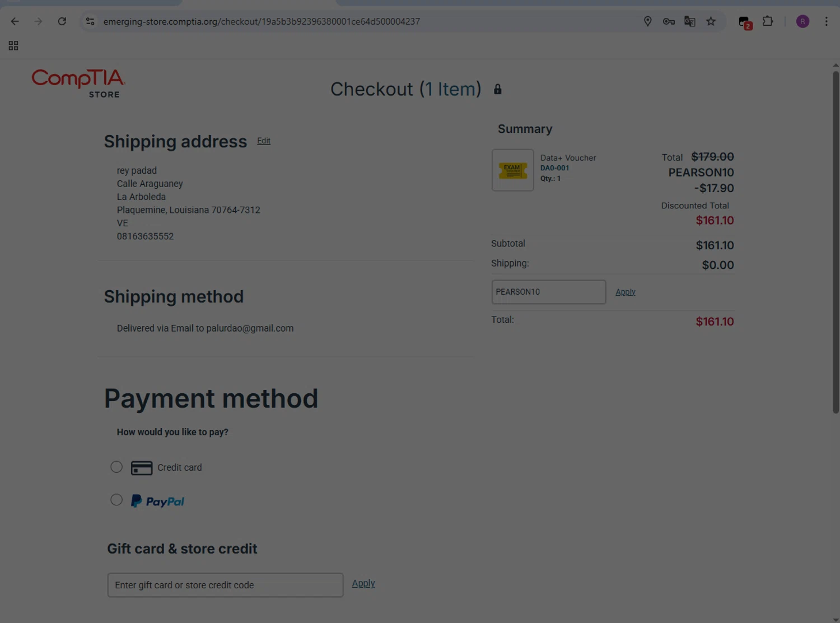Viewport: 840px width, 623px height.
Task: Open the extensions puzzle icon
Action: tap(768, 21)
